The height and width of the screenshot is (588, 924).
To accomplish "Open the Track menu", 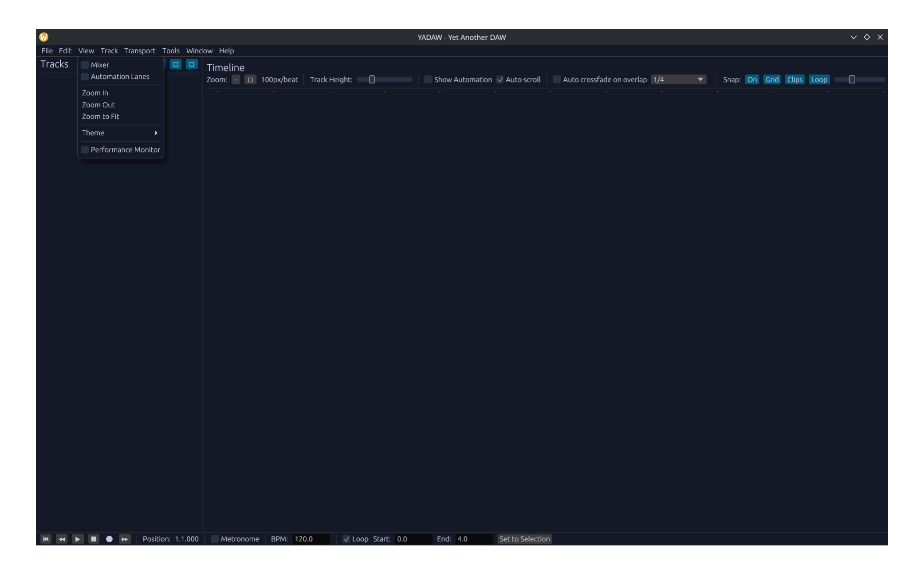I will tap(109, 51).
